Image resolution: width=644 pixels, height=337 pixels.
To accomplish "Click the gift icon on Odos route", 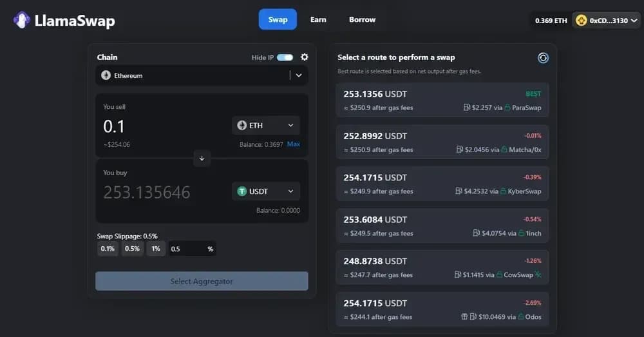I will click(464, 317).
